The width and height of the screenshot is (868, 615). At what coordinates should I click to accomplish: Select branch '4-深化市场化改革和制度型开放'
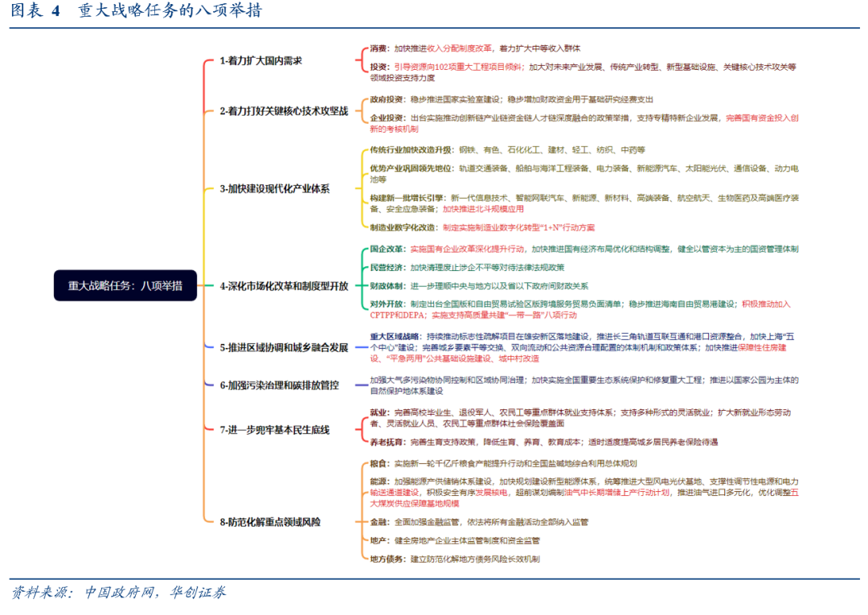284,286
